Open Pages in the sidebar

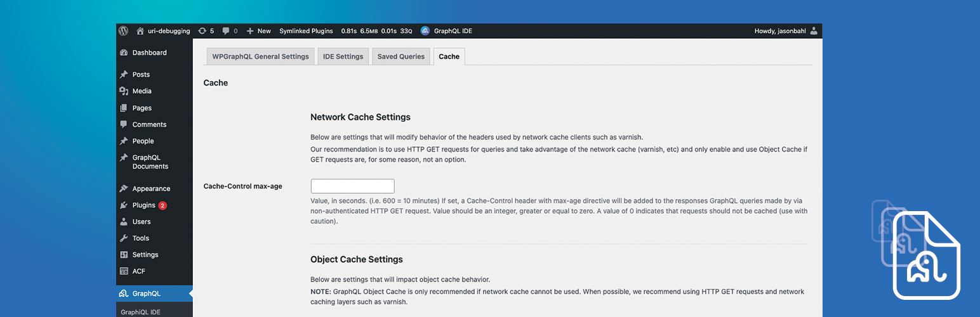[x=154, y=108]
